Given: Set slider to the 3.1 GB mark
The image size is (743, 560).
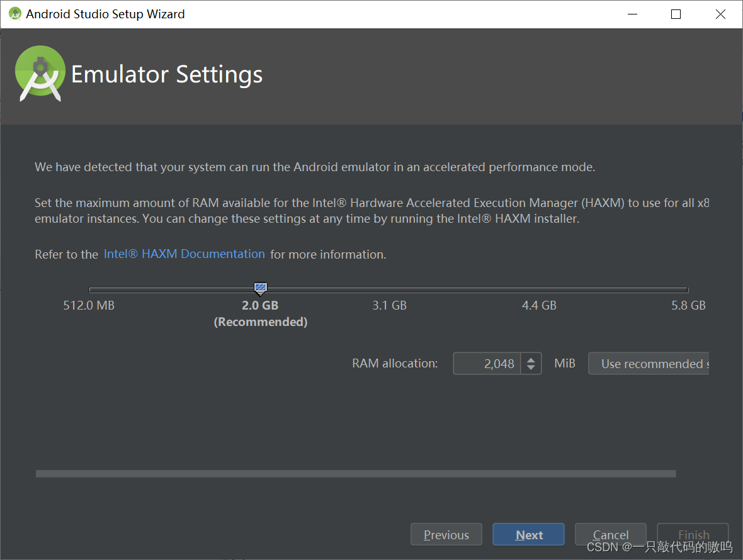Looking at the screenshot, I should coord(390,289).
